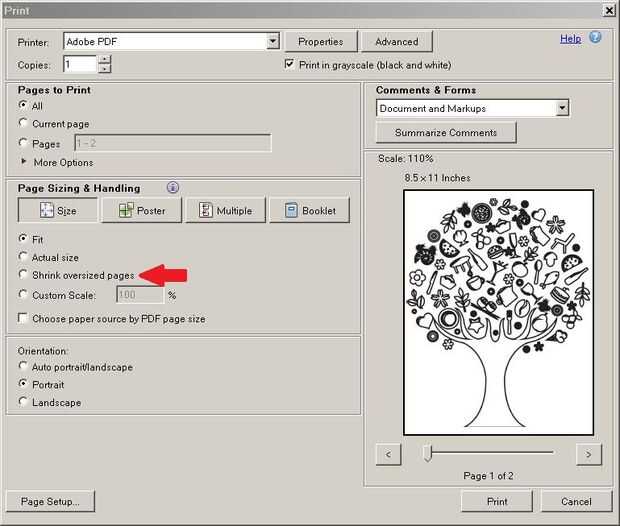The height and width of the screenshot is (526, 620).
Task: Select the Fit radio button
Action: (x=23, y=239)
